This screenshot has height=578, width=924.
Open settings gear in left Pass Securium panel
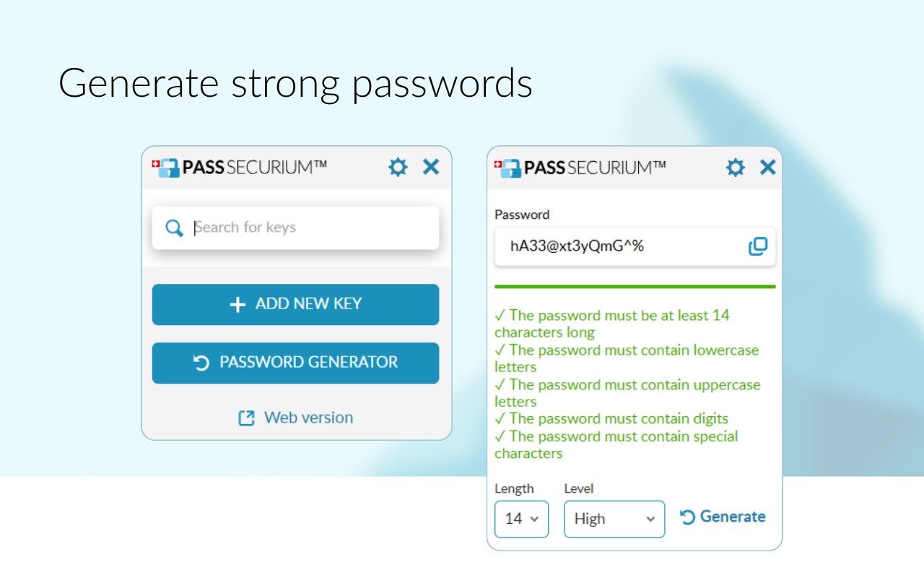pos(398,168)
